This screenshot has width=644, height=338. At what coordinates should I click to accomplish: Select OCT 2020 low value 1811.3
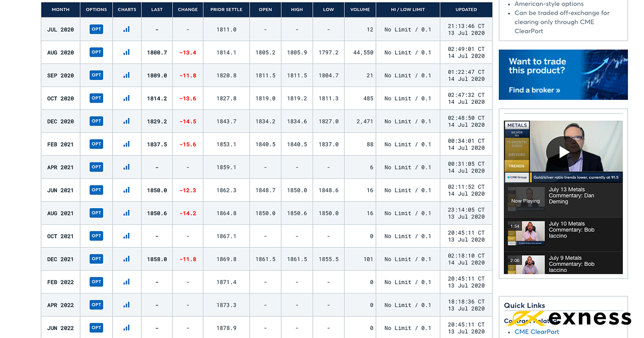point(329,99)
